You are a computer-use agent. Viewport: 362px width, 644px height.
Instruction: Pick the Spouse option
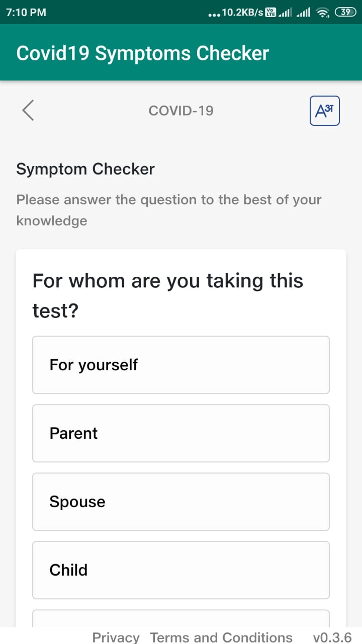(181, 502)
